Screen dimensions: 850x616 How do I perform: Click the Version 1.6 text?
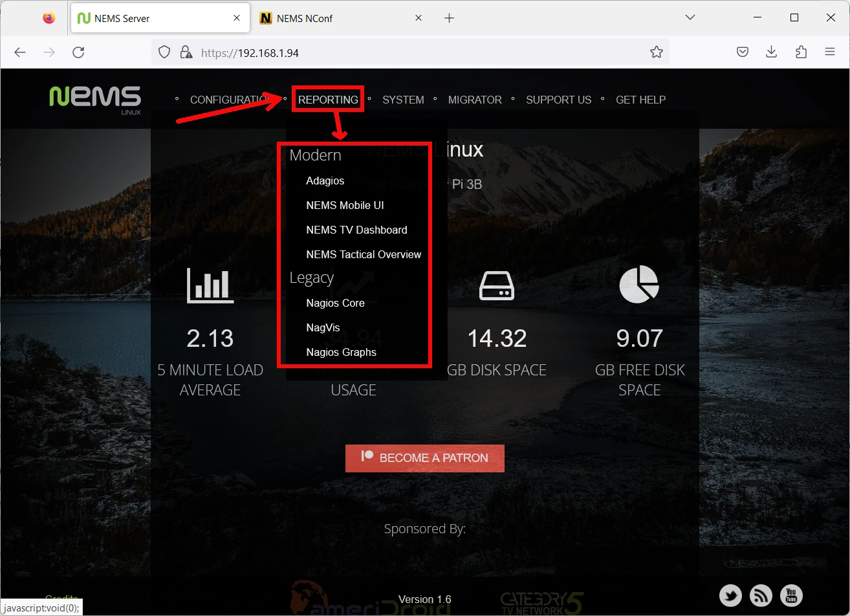[x=425, y=599]
